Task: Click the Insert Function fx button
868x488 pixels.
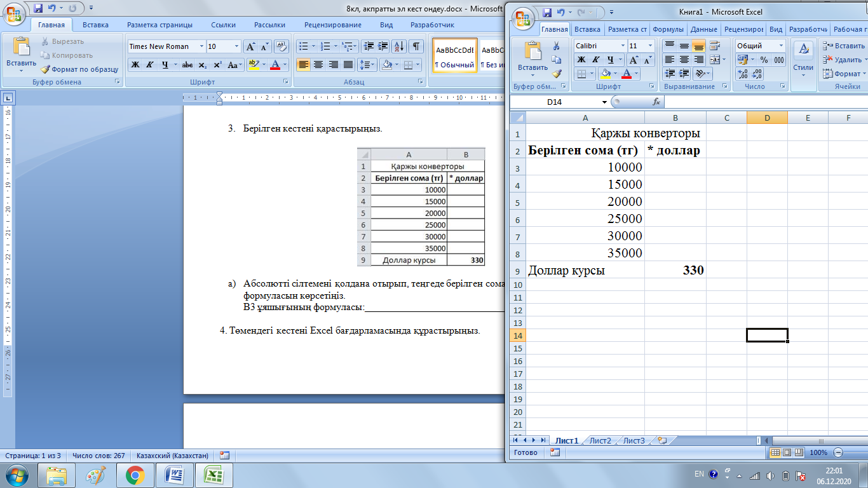Action: 656,102
